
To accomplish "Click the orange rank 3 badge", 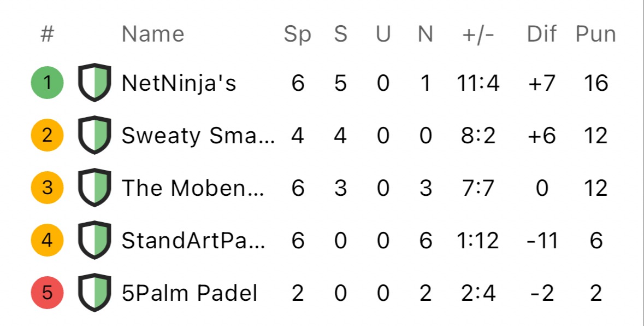I will coord(47,188).
